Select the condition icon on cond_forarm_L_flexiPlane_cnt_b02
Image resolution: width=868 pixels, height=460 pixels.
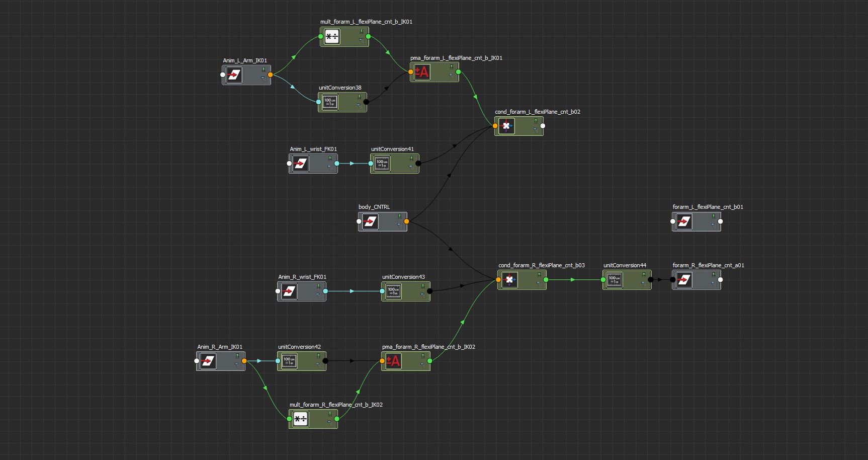(506, 126)
